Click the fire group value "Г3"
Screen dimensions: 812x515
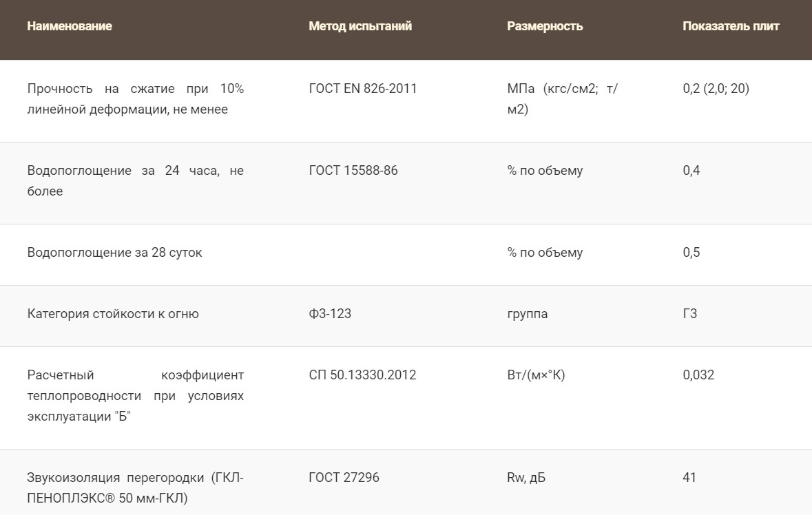(690, 314)
